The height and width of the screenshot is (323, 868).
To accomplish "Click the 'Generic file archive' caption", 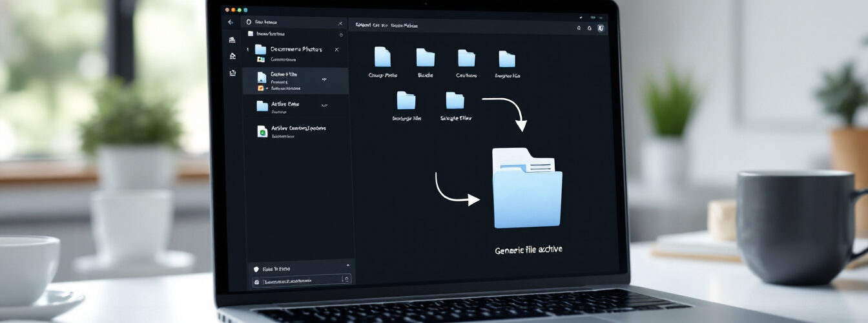I will (528, 249).
